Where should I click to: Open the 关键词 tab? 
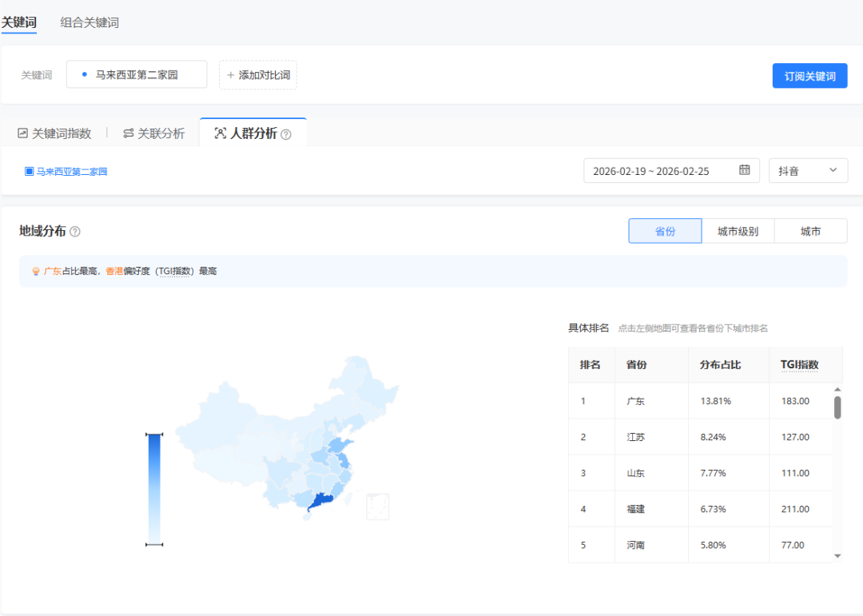19,22
